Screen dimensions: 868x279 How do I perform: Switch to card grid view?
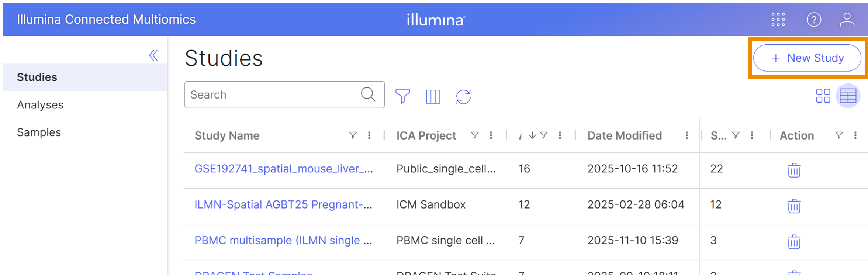pyautogui.click(x=823, y=96)
